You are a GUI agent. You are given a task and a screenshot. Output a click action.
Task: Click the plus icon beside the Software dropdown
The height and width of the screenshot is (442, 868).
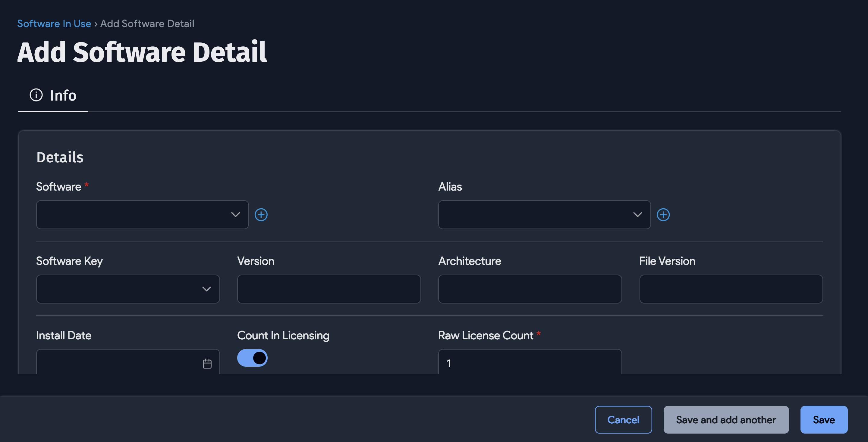[x=261, y=214]
